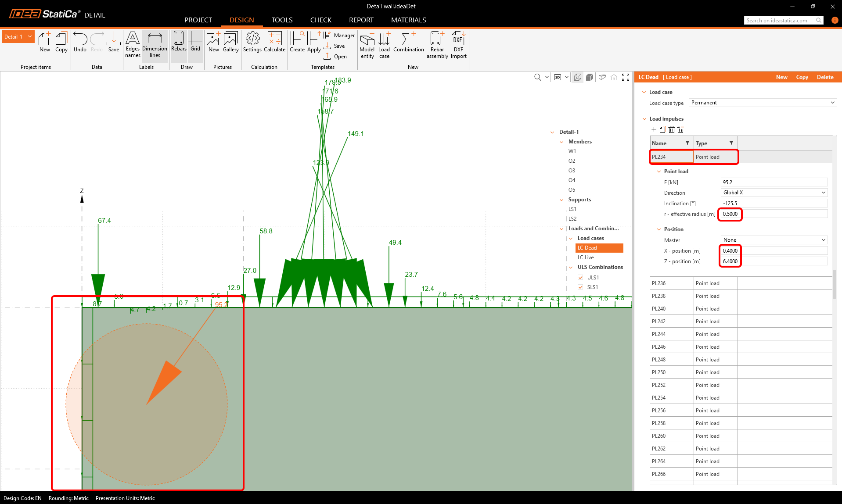842x504 pixels.
Task: Switch to solid view mode cube icon
Action: (590, 77)
